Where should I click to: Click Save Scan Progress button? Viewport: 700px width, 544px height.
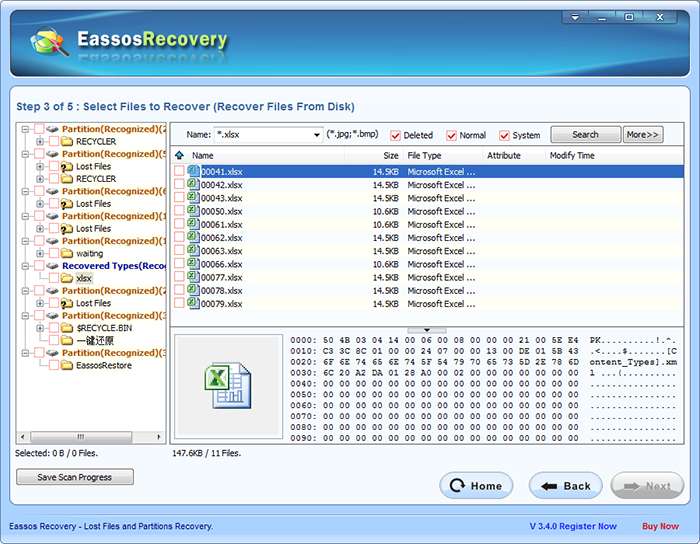point(75,477)
